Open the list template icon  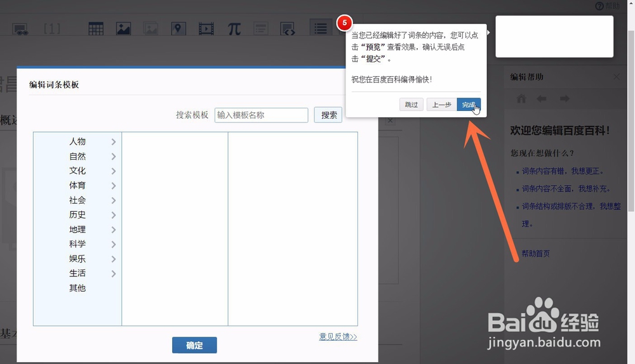point(321,29)
